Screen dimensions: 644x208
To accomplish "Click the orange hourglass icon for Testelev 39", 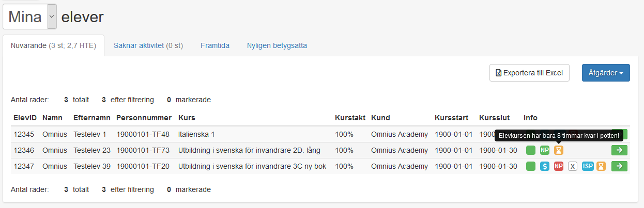I will point(601,166).
